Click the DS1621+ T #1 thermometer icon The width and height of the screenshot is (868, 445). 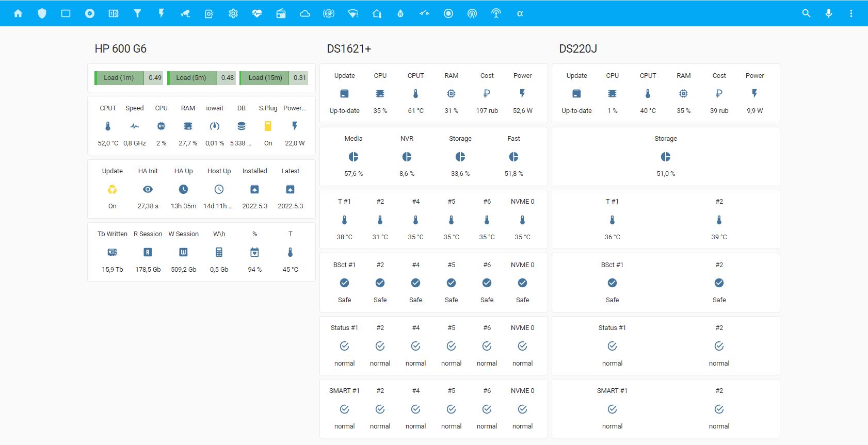point(344,220)
